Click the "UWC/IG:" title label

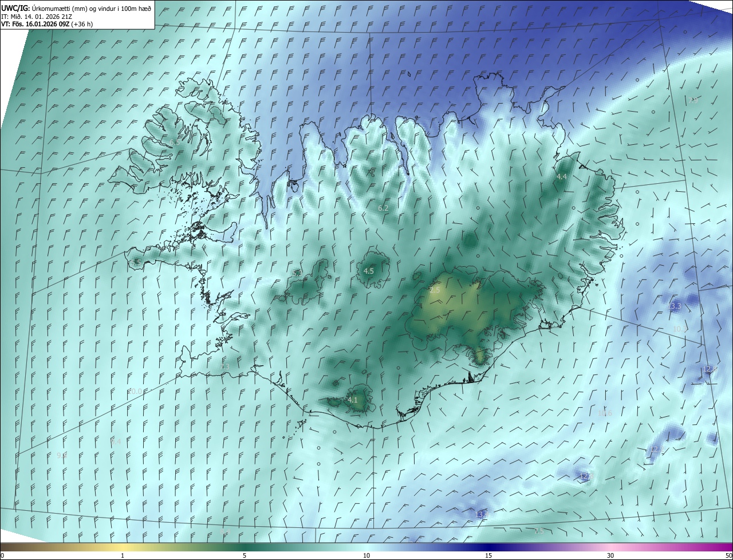(x=15, y=8)
